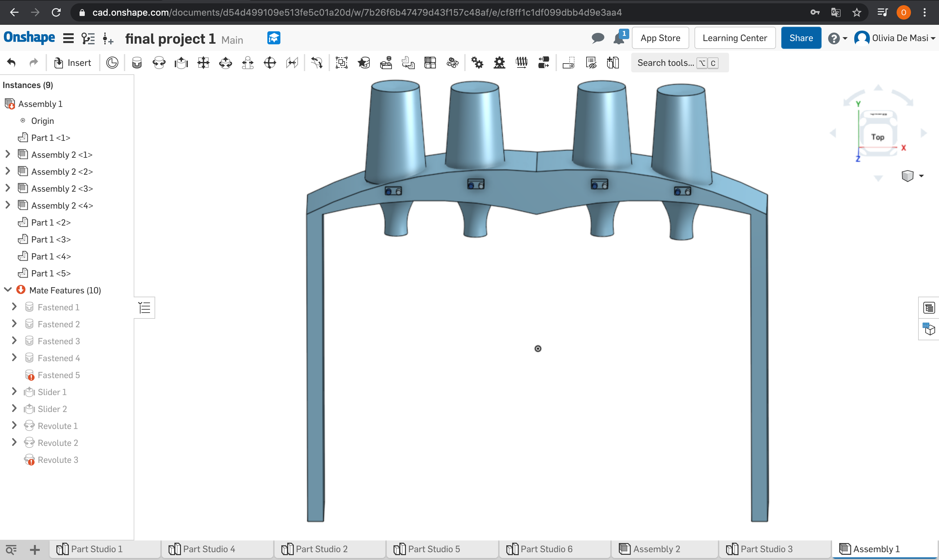Select the Rack and pinion relation tool
939x560 pixels.
pos(499,63)
